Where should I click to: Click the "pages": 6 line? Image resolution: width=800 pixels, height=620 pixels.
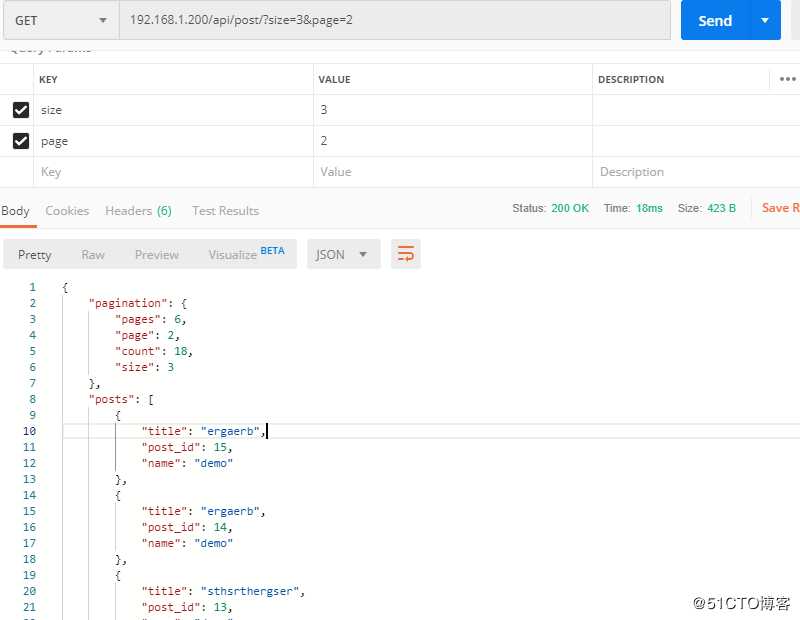click(151, 319)
